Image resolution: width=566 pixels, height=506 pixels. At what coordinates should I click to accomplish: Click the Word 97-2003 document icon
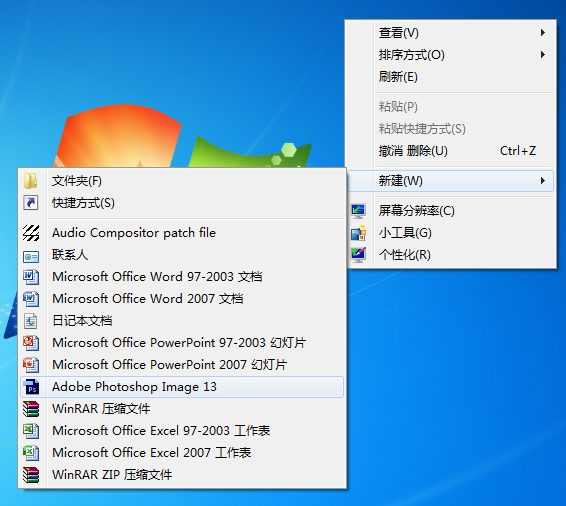tap(31, 277)
